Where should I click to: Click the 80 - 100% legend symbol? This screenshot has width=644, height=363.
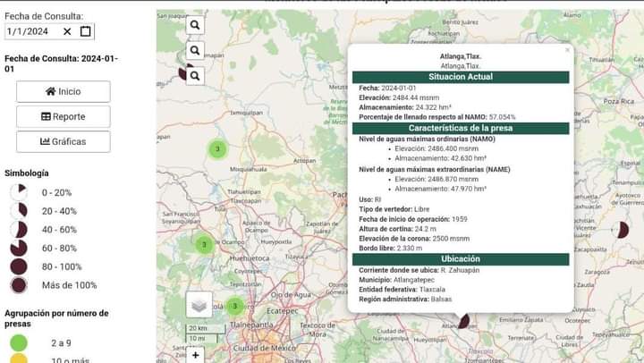[x=18, y=266]
